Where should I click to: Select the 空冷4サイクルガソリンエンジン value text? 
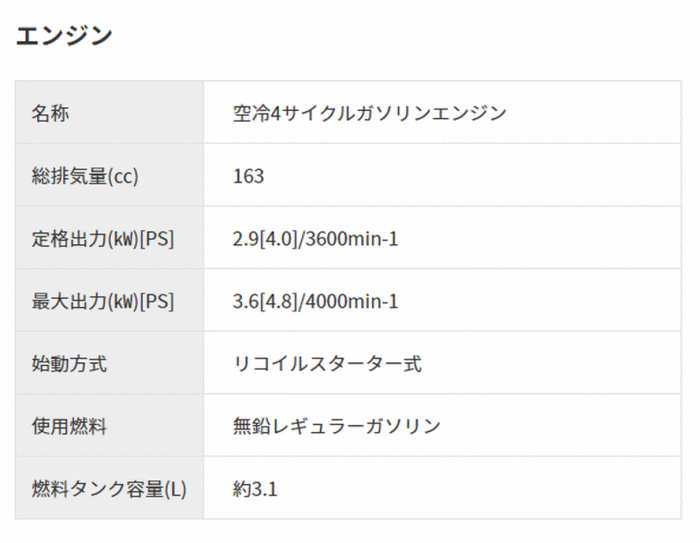click(369, 113)
